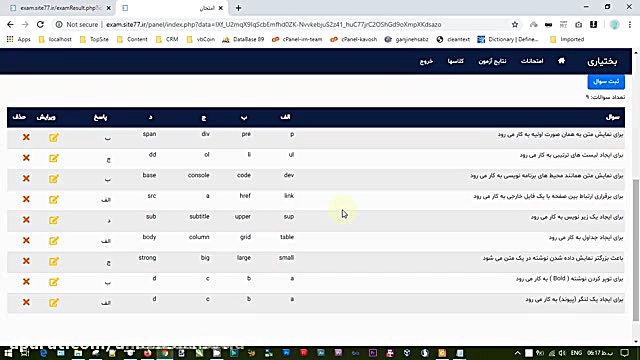Delete the row containing base, console, code, dev

click(26, 178)
